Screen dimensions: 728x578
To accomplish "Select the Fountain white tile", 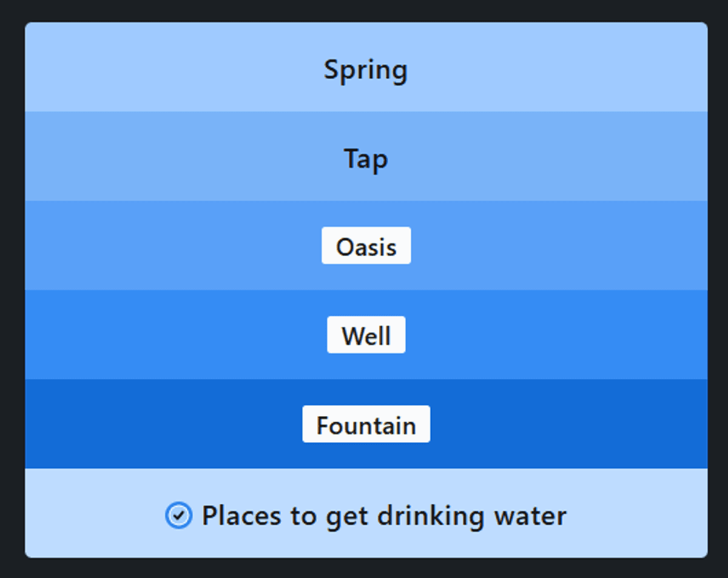I will point(366,424).
